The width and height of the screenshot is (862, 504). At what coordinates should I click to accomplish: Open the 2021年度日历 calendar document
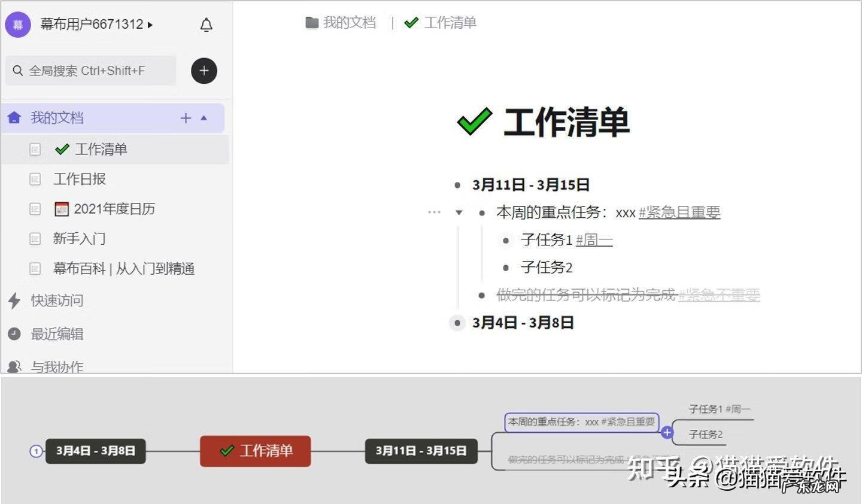pos(114,209)
